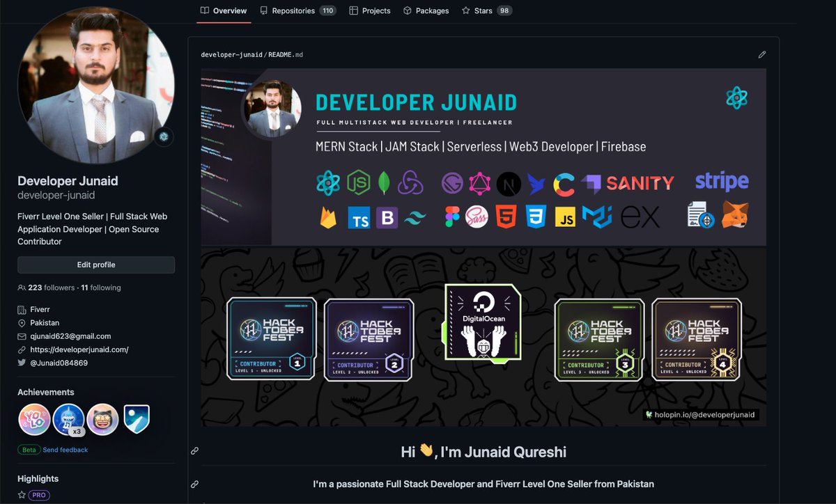Click the anchor link icon beside Hi heading

coord(195,451)
